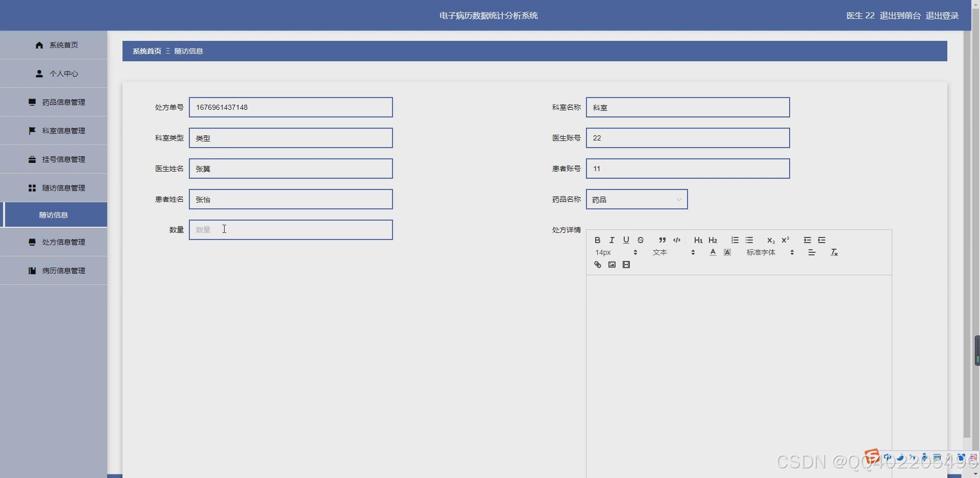Viewport: 980px width, 478px height.
Task: Click into the 数量 input field
Action: click(x=291, y=230)
